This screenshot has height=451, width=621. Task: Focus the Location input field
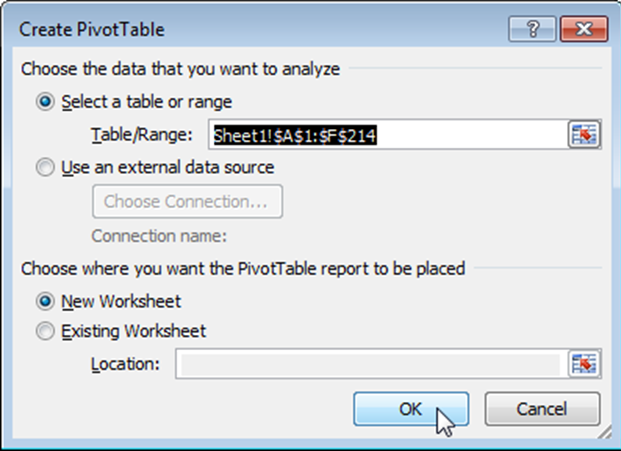point(368,364)
